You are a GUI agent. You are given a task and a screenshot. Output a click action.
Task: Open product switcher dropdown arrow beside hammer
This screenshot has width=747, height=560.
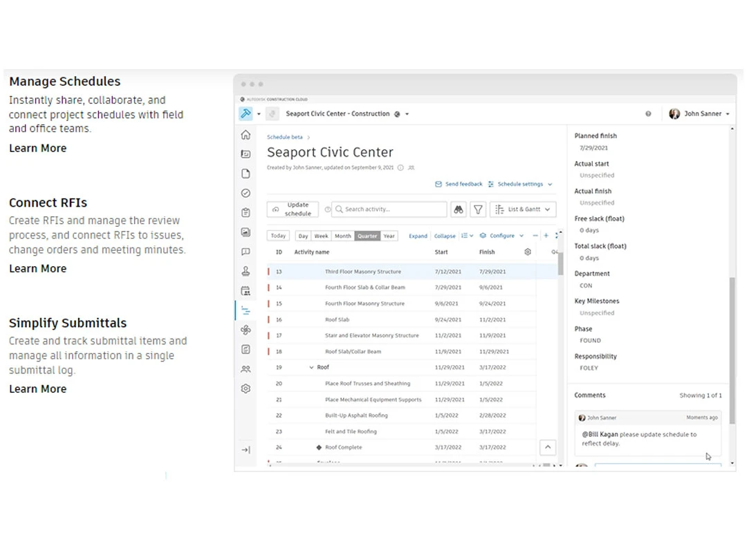[259, 114]
